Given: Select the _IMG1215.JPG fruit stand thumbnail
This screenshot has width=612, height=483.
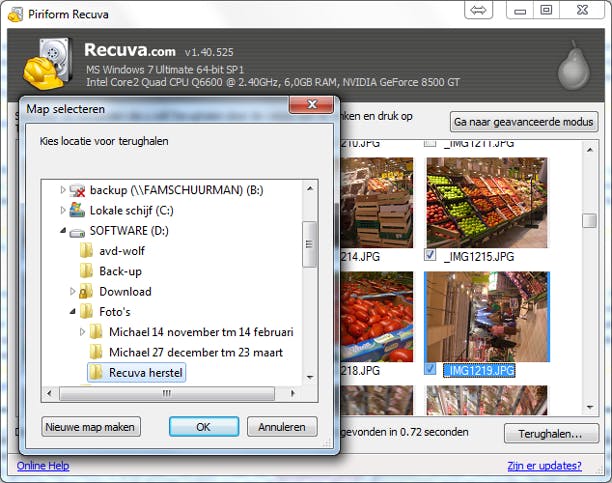Looking at the screenshot, I should tap(487, 202).
